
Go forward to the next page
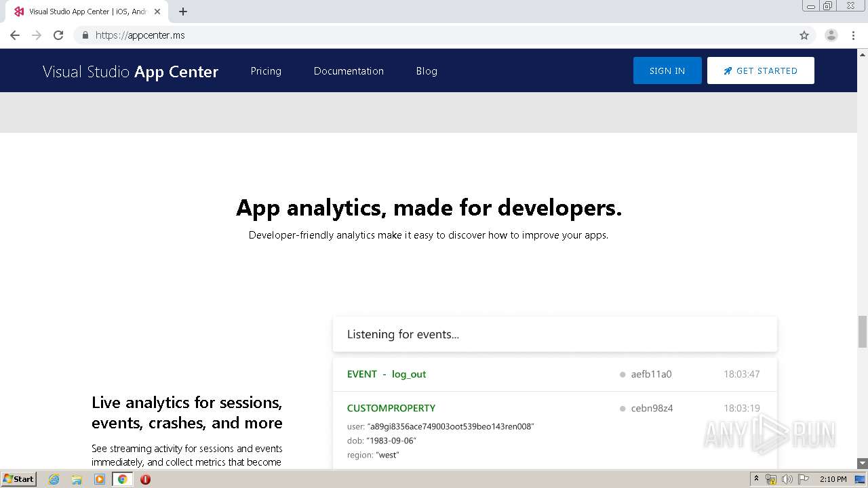pos(37,35)
